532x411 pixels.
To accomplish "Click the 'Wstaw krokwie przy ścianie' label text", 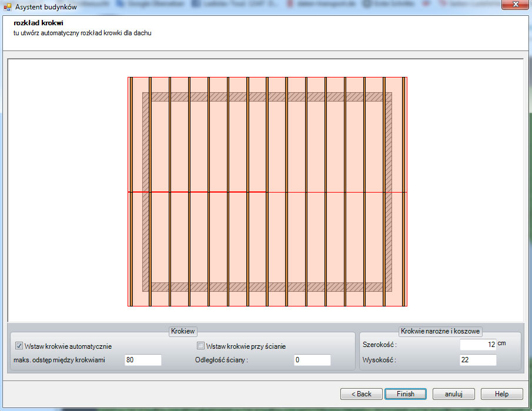I will pyautogui.click(x=246, y=346).
